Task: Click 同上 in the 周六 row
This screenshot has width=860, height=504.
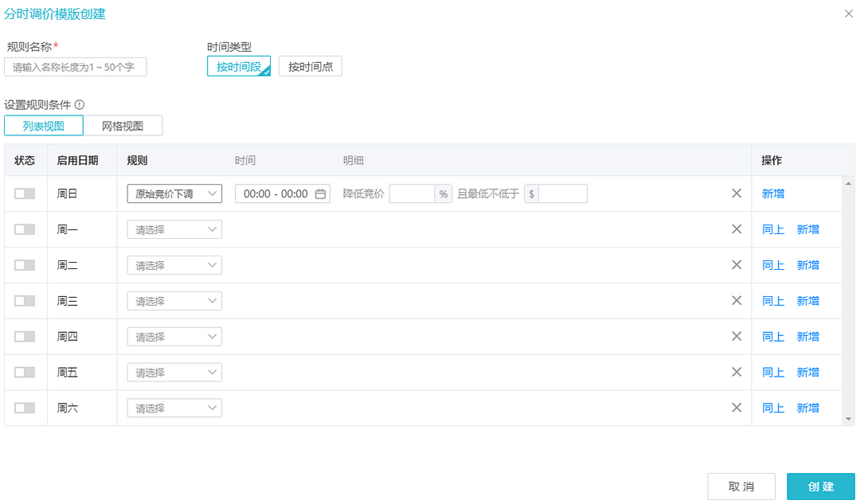Action: (772, 408)
